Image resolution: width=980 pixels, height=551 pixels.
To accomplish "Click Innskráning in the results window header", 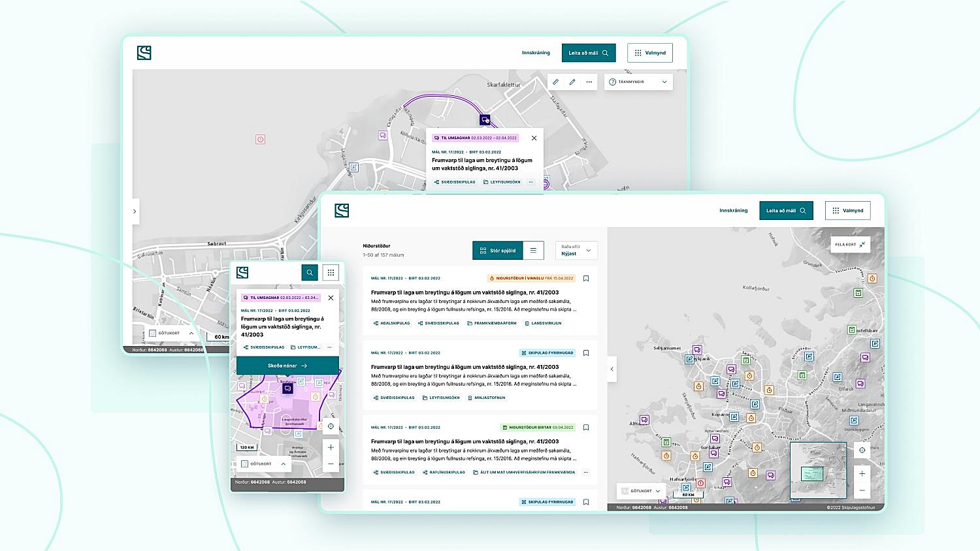I will point(733,211).
